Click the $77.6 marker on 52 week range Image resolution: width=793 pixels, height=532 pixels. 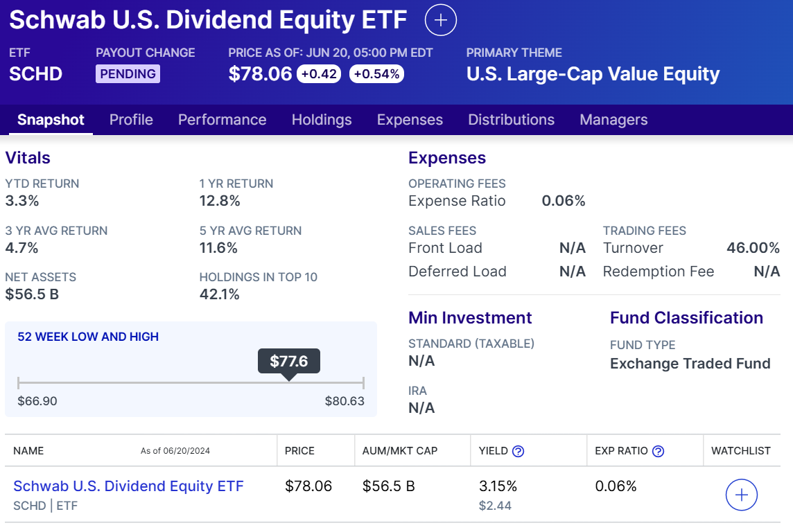tap(289, 361)
